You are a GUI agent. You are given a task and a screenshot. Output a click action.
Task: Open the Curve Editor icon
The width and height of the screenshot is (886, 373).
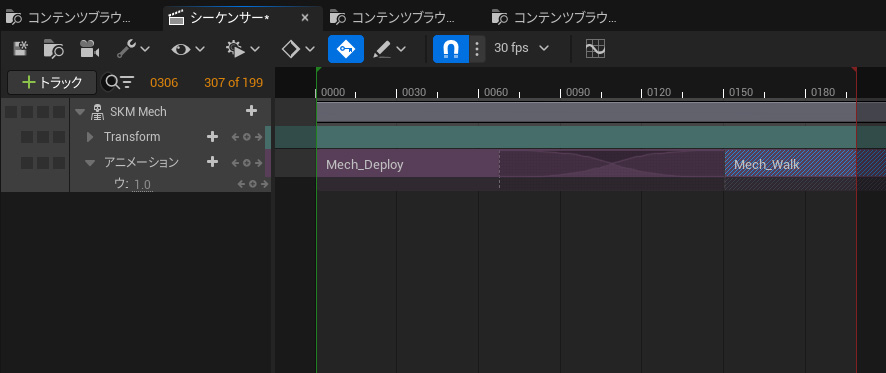595,49
